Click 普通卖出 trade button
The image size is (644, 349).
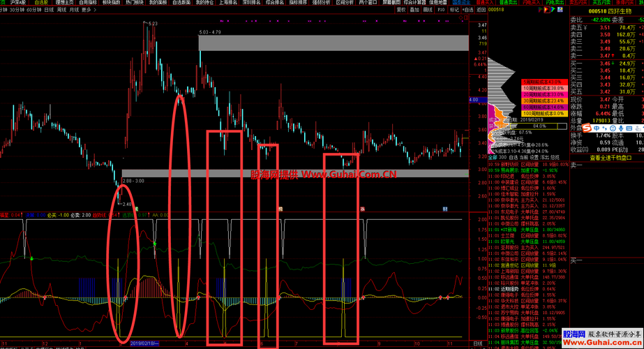[509, 3]
